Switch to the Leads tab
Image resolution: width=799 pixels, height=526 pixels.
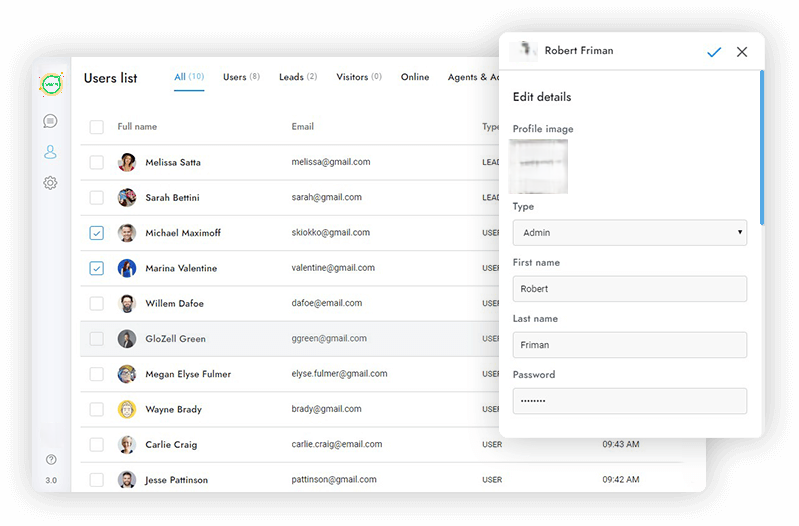pyautogui.click(x=297, y=77)
